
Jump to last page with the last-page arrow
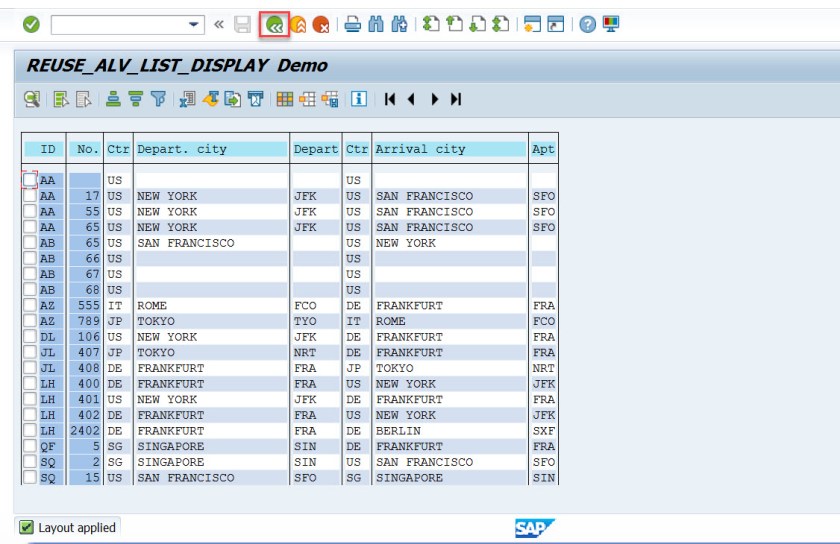tap(456, 99)
